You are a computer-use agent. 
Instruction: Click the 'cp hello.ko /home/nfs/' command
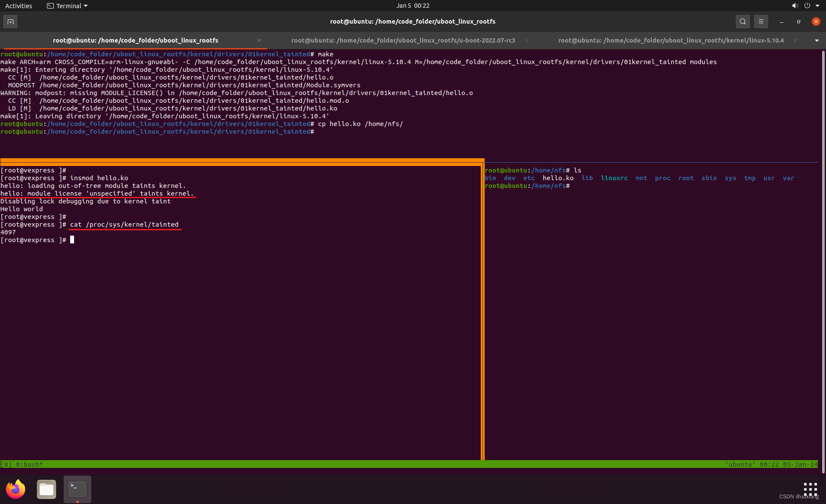361,124
